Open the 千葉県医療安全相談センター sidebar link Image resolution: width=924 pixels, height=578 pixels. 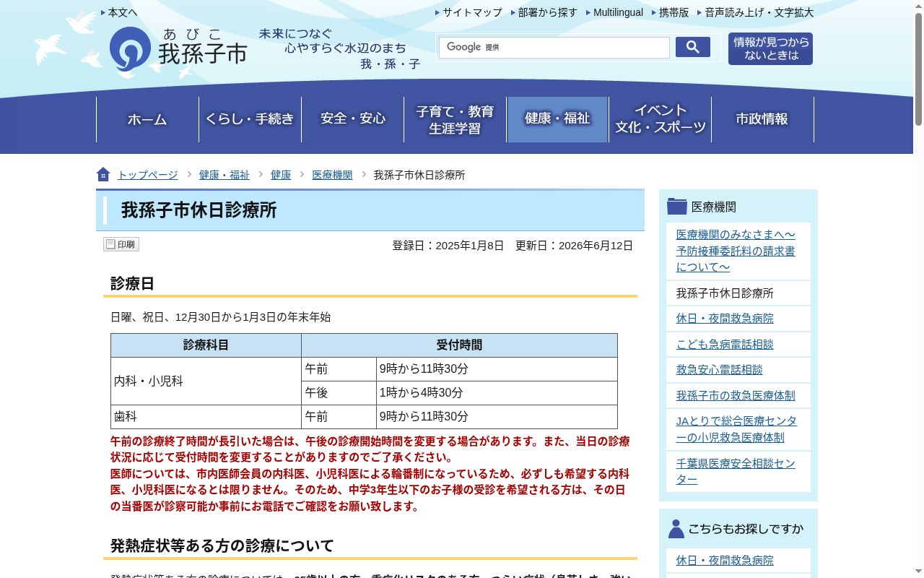[x=736, y=472]
